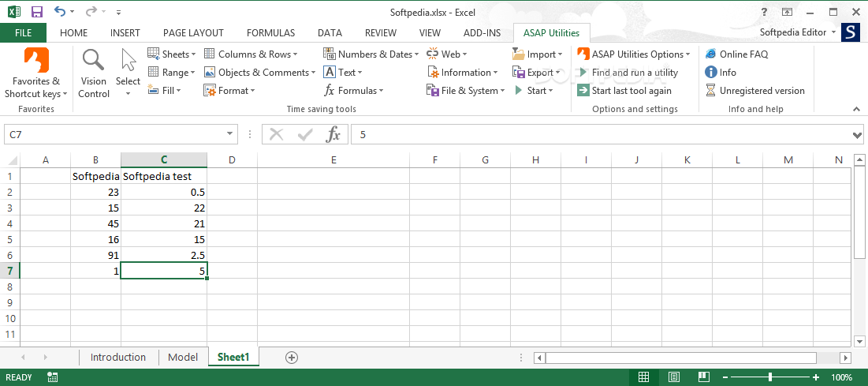Open the Web utilities menu
Image resolution: width=868 pixels, height=386 pixels.
(x=447, y=54)
